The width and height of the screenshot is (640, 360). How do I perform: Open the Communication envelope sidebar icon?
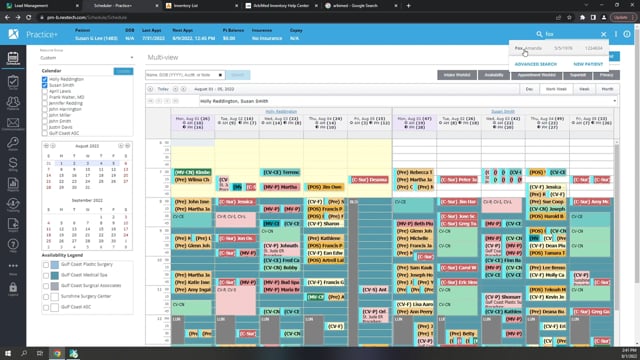click(13, 123)
